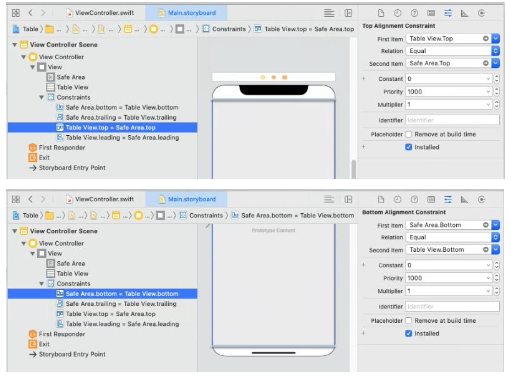Screen dimensions: 511x377
Task: Click the canvas vertical scrollbar in Top Alignment window
Action: (353, 169)
